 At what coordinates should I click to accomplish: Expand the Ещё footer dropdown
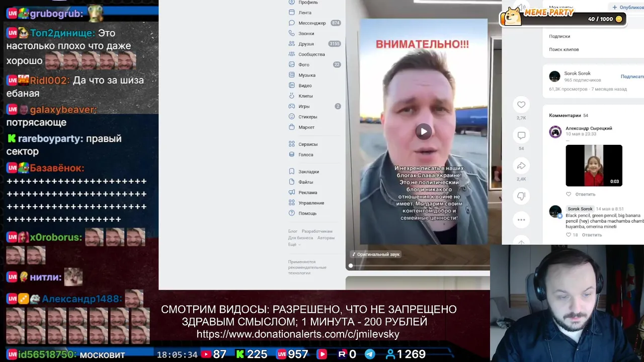click(294, 244)
